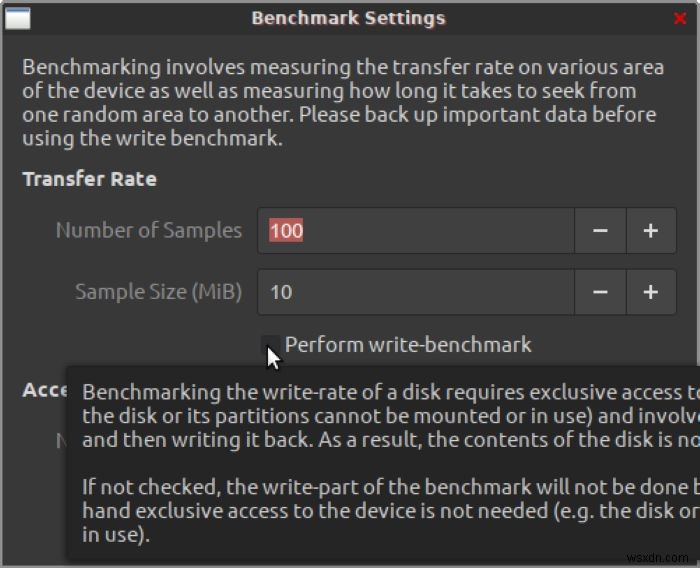Click the value 10 in Sample Size

(x=281, y=292)
